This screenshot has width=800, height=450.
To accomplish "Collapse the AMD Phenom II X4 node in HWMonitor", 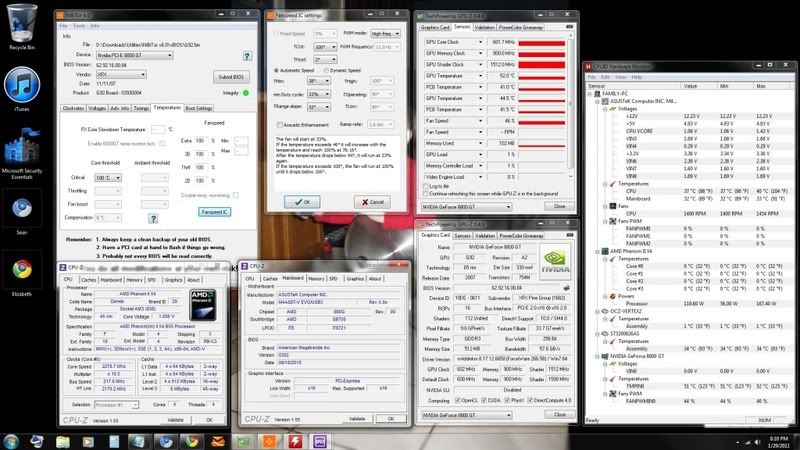I will coord(597,252).
